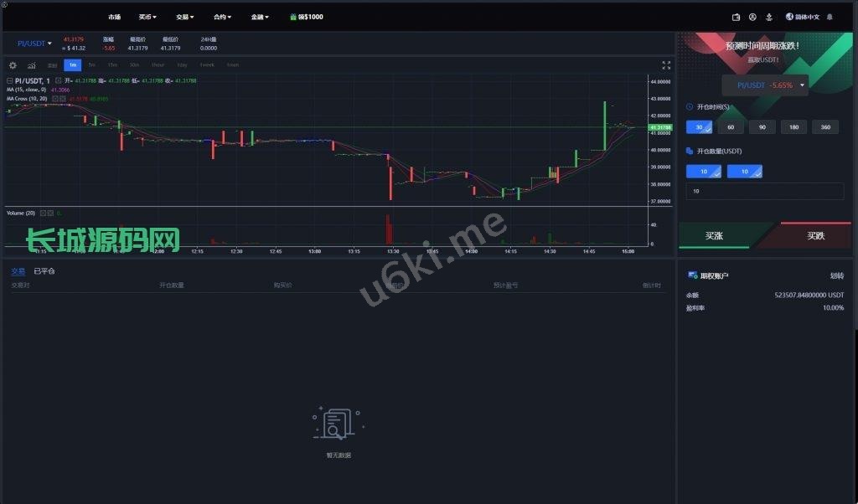
Task: Select the 60 seconds duration option
Action: tap(731, 127)
